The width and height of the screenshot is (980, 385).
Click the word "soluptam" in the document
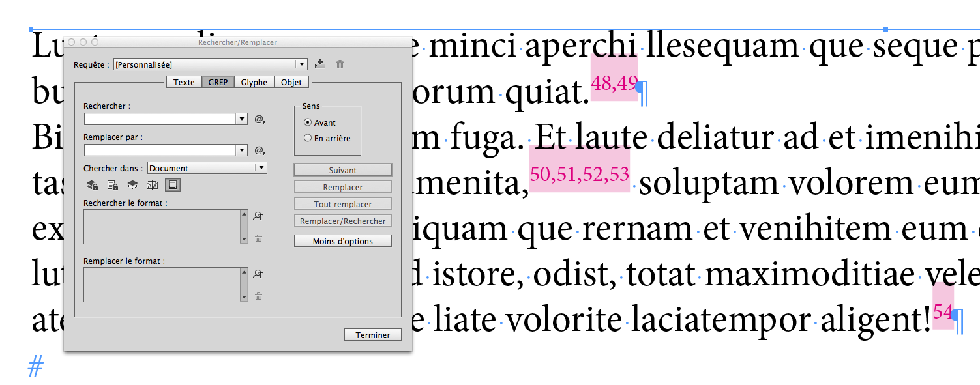coord(709,185)
